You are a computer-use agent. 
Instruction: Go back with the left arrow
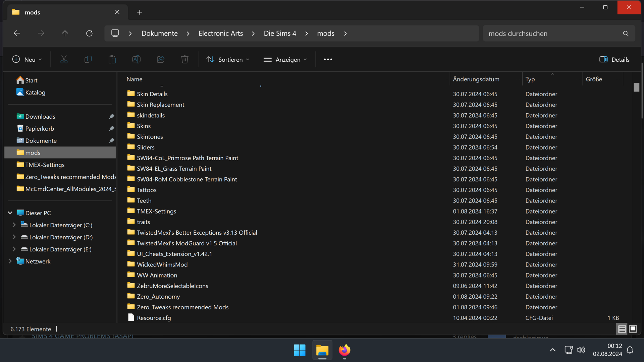17,34
